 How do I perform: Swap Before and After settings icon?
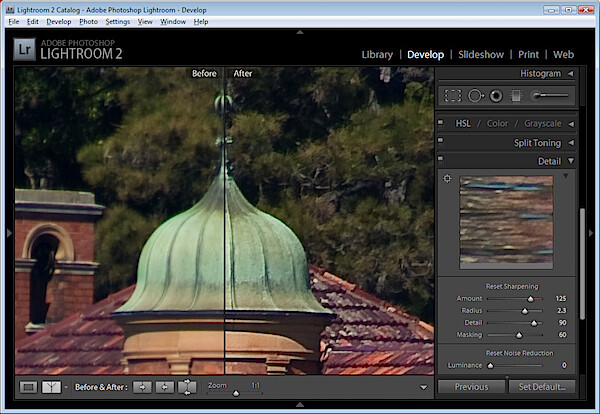(187, 387)
